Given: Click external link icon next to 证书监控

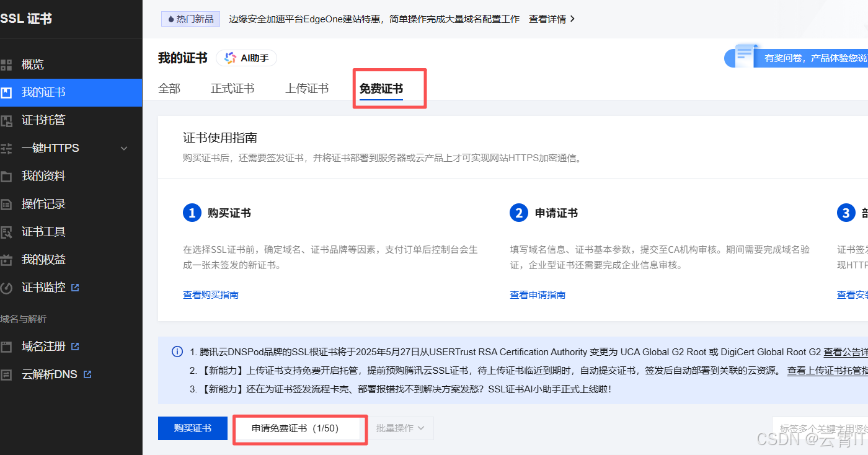Looking at the screenshot, I should tap(76, 287).
